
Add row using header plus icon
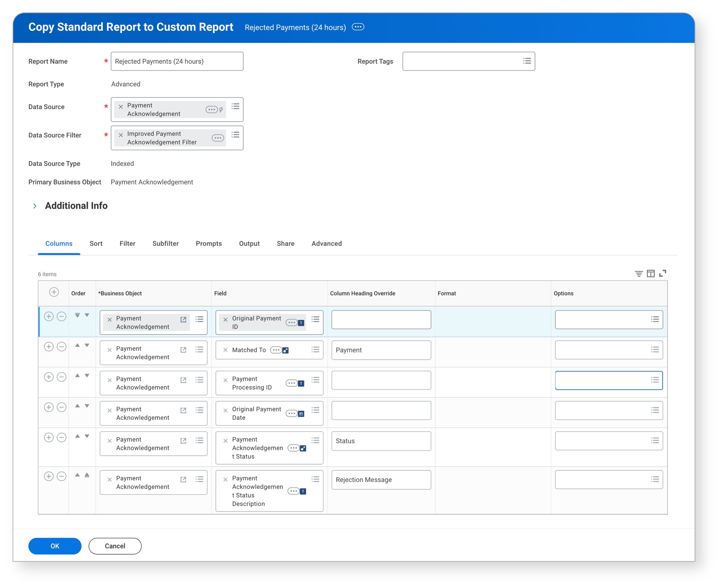tap(54, 292)
